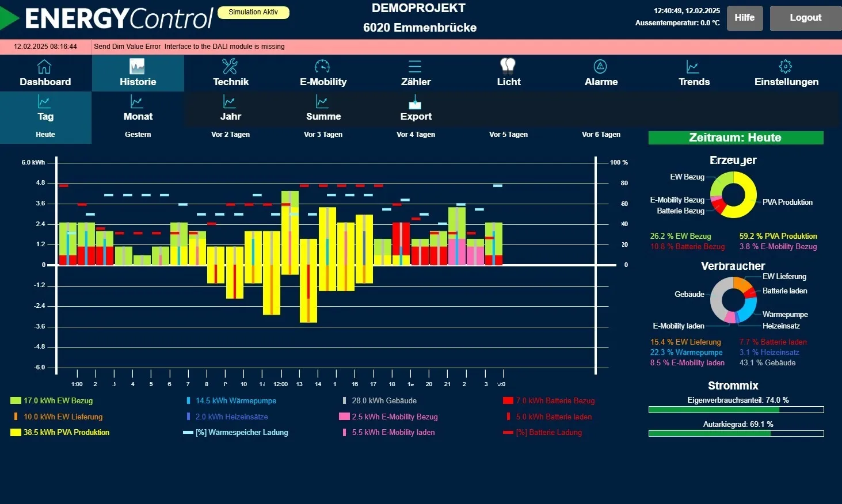The image size is (842, 504).
Task: Click the Aussentemperatur 0.0 °C readout
Action: point(677,23)
